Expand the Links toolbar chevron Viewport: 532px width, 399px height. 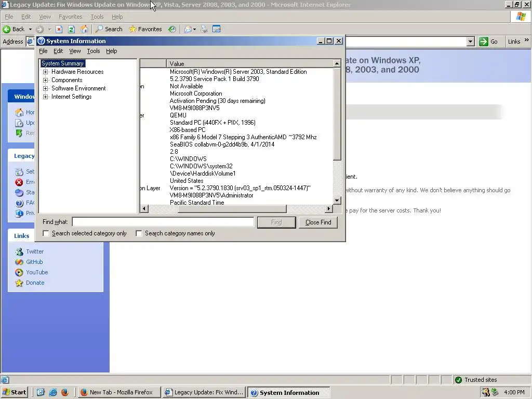click(x=527, y=40)
